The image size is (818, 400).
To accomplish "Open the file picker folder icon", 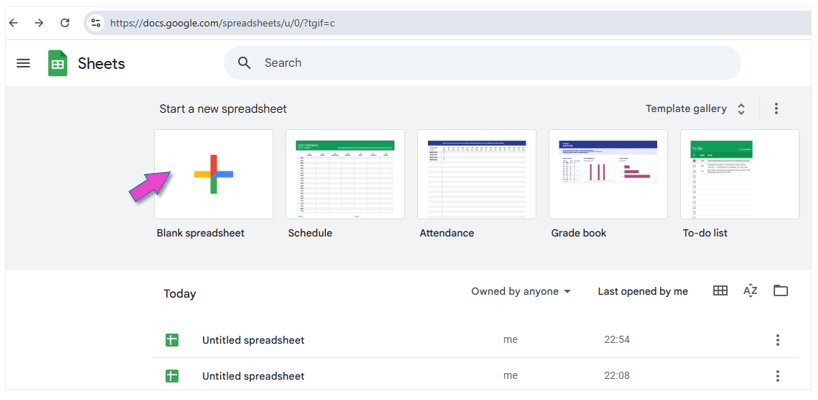I will click(x=781, y=291).
